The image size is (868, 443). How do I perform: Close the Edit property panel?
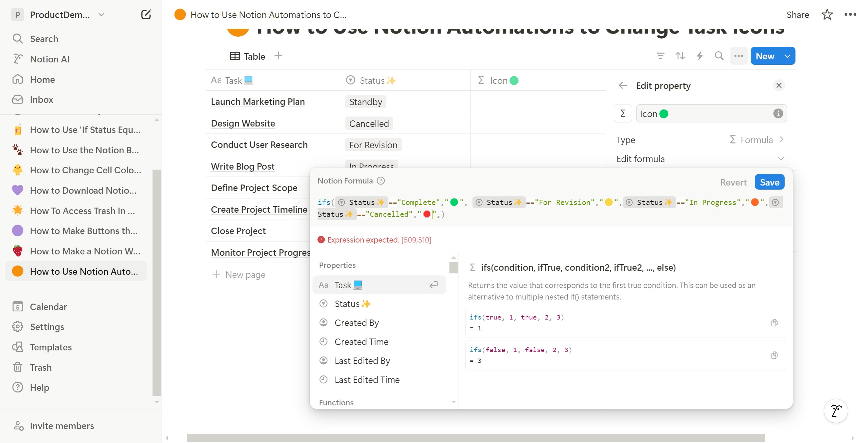[x=779, y=85]
